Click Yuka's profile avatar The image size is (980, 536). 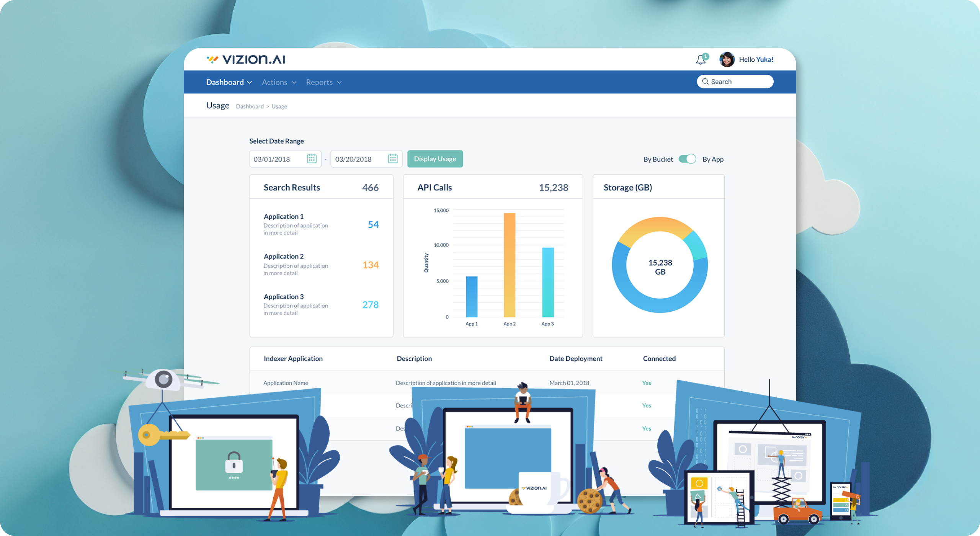tap(727, 59)
